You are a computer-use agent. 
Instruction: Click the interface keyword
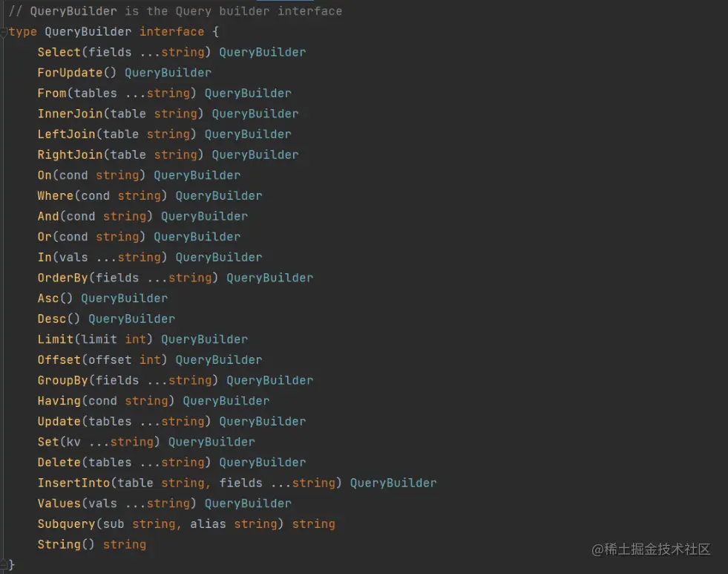click(x=171, y=32)
